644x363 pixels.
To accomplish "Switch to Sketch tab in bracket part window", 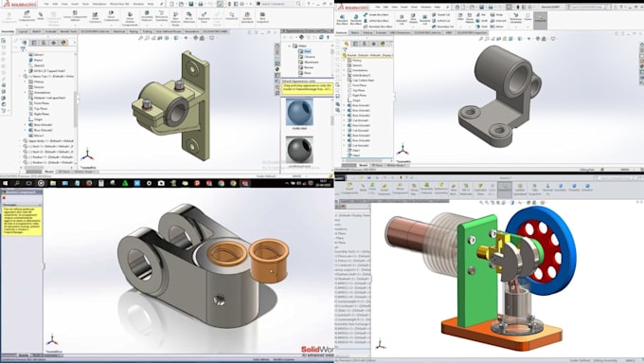I will pos(355,32).
